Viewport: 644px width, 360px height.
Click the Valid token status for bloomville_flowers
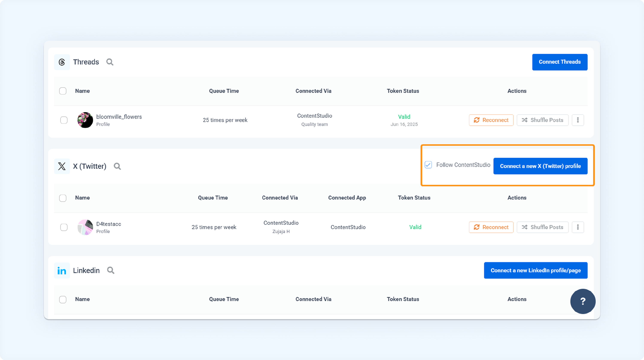click(x=404, y=117)
